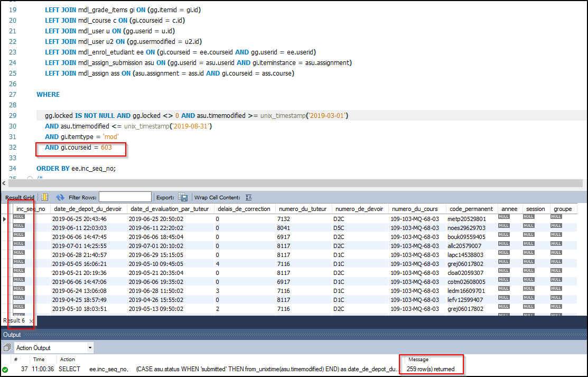Open the Action Output dropdown
588x377 pixels.
pyautogui.click(x=90, y=348)
